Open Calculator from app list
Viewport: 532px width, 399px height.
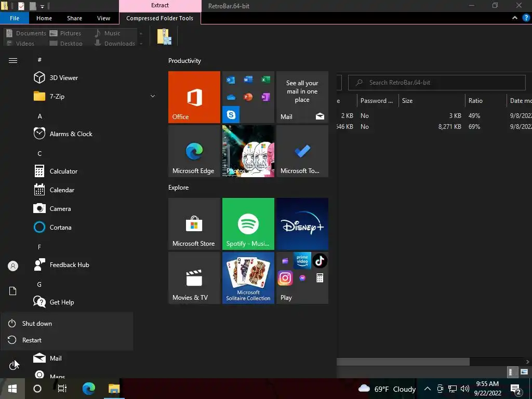(56, 171)
